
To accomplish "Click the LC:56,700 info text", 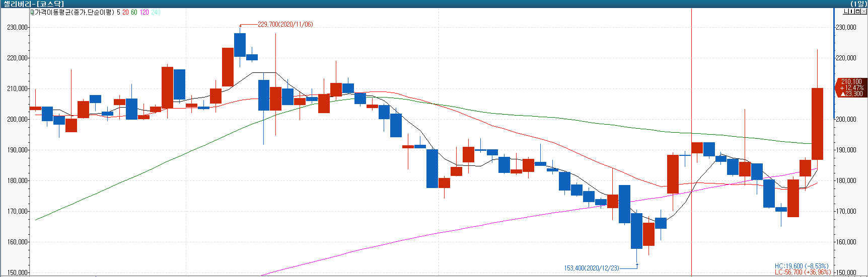I will point(803,272).
